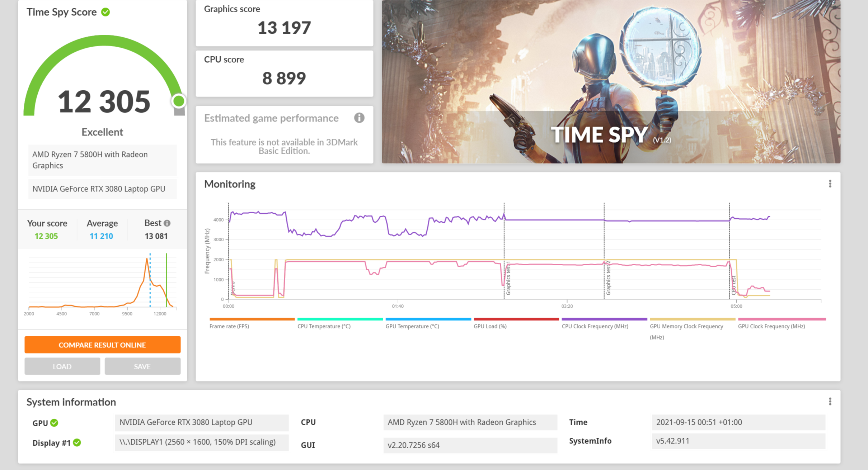868x470 pixels.
Task: Click the Time Spy Score validation checkmark
Action: click(105, 12)
